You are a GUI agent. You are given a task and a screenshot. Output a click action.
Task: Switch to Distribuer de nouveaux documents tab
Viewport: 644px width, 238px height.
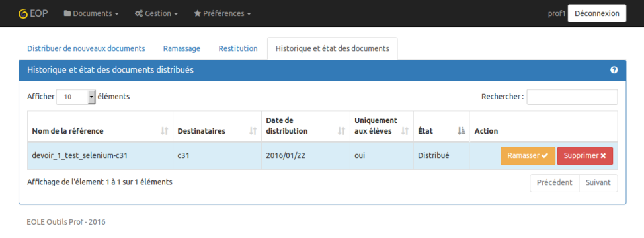[x=86, y=48]
